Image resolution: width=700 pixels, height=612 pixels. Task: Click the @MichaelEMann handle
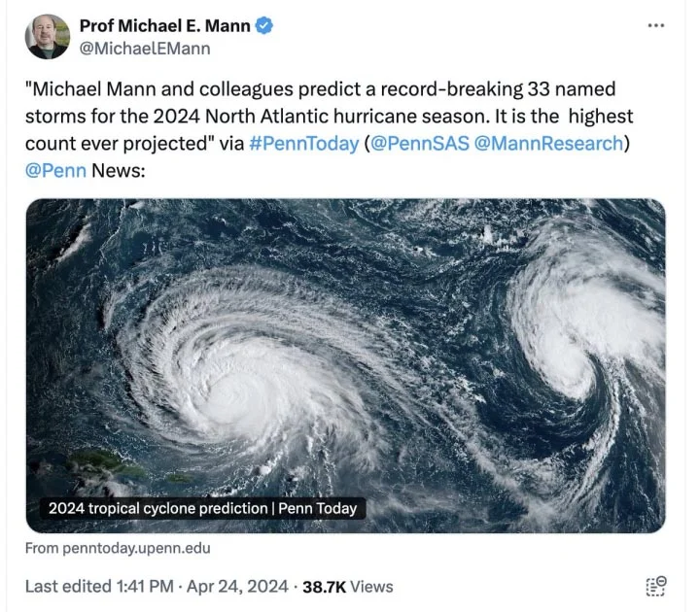tap(144, 49)
